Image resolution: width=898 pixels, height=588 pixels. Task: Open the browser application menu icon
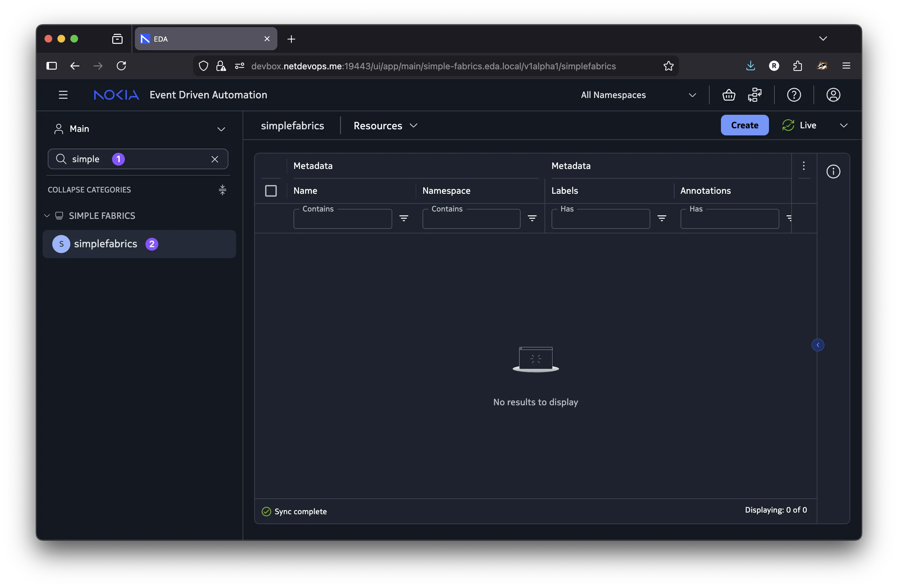[846, 66]
